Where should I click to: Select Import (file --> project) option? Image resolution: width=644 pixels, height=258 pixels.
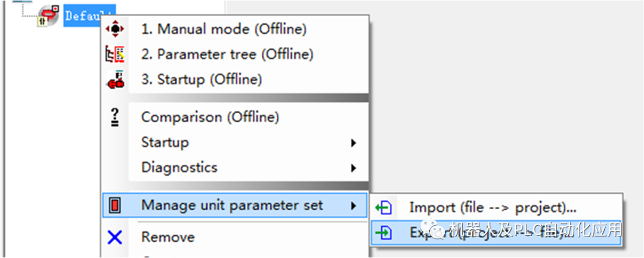point(493,208)
